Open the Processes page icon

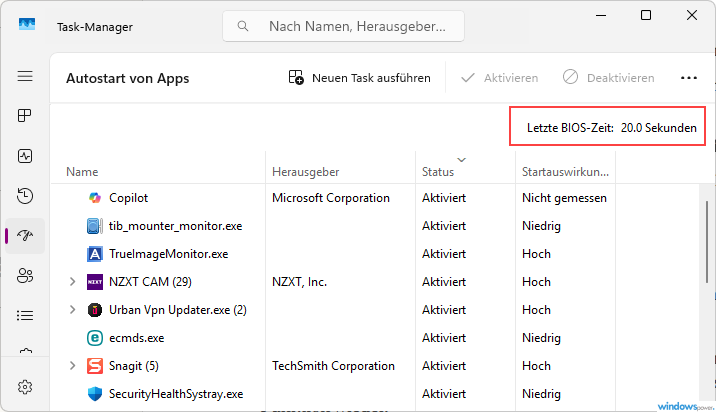(x=25, y=116)
